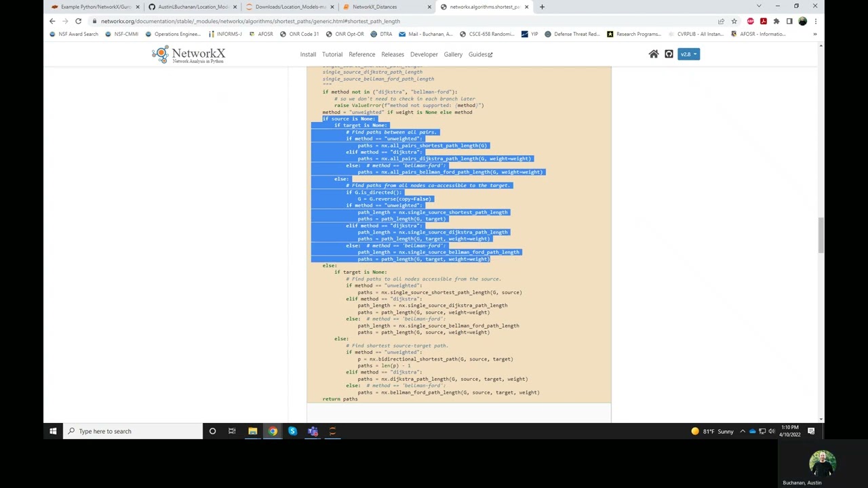Open the Mail - Buchanan bookmark
The height and width of the screenshot is (488, 868).
(426, 34)
